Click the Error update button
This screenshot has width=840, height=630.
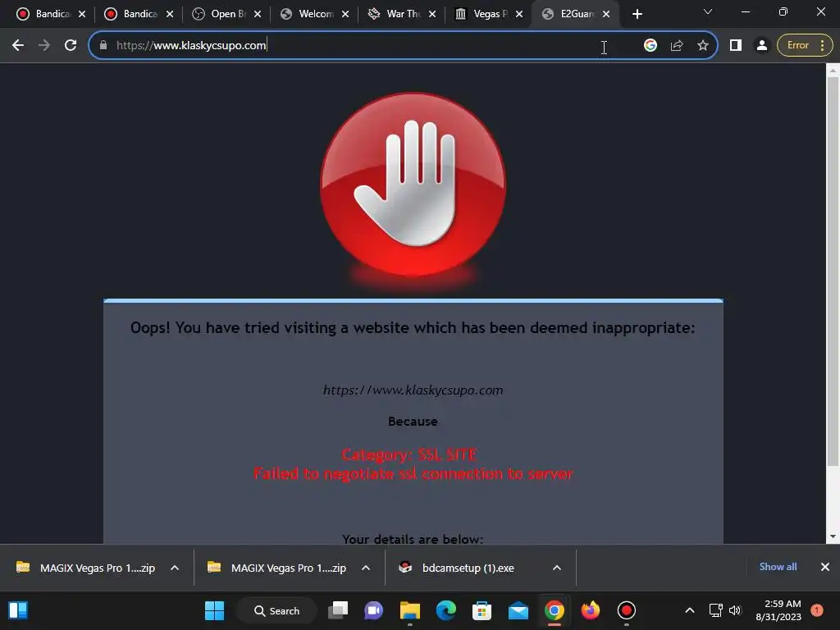[x=805, y=46]
